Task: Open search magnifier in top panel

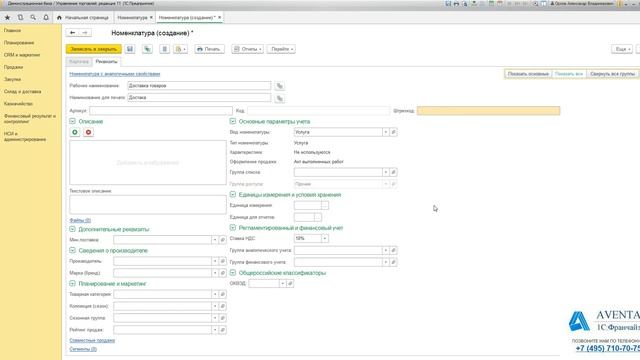Action: point(33,18)
